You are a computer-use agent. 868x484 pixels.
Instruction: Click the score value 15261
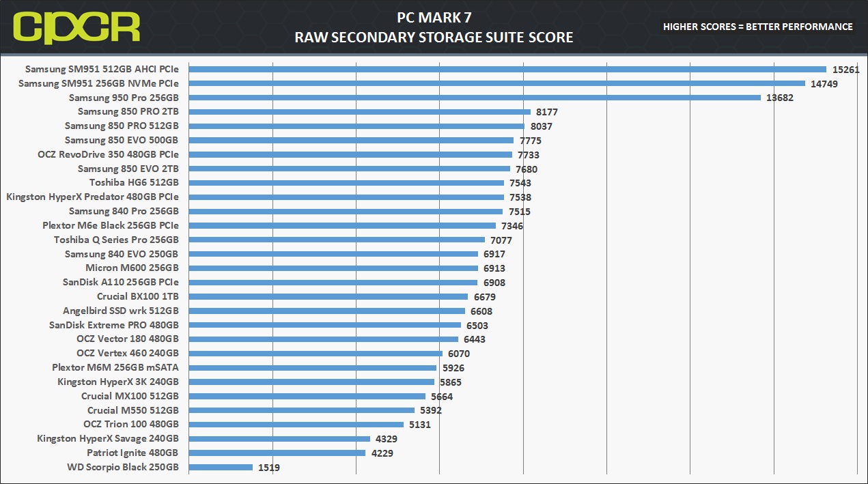[845, 70]
